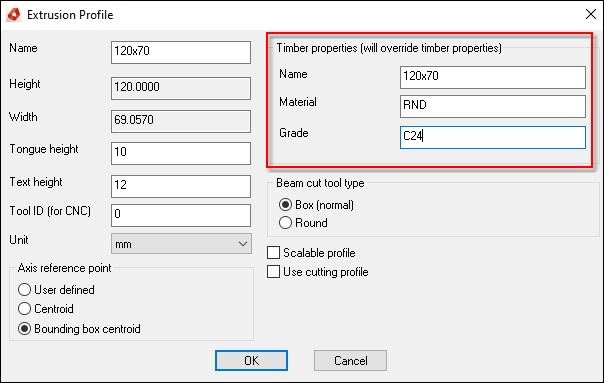Image resolution: width=604 pixels, height=383 pixels.
Task: Click the Tongue height label
Action: point(44,149)
